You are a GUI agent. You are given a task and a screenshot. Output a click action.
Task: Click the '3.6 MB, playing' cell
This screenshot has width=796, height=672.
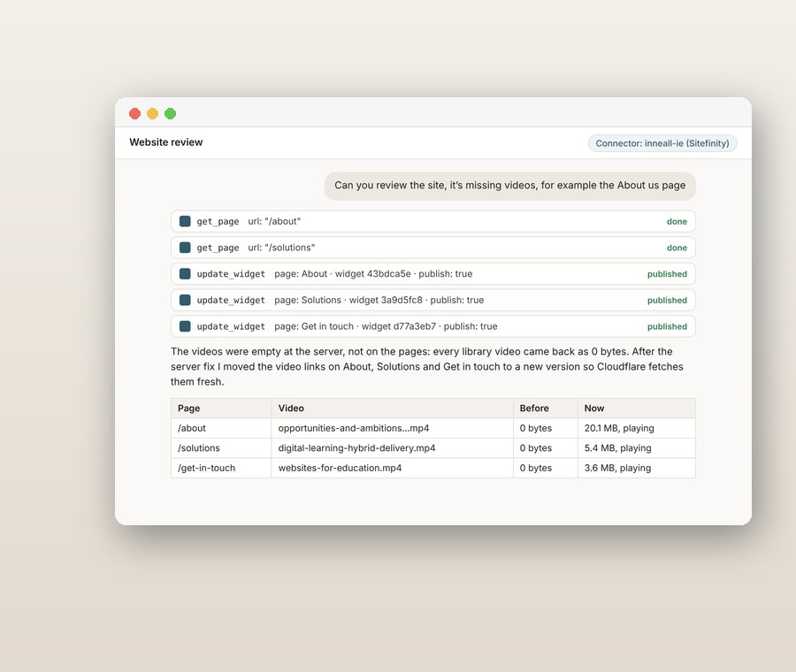637,468
